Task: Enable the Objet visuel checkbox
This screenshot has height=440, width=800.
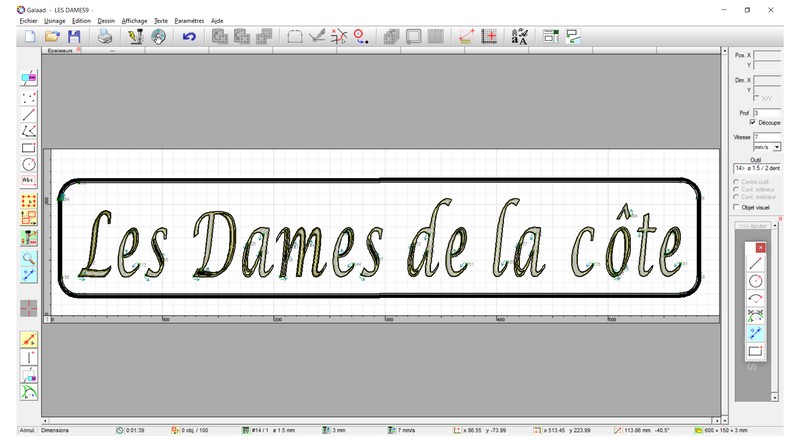Action: pyautogui.click(x=738, y=207)
